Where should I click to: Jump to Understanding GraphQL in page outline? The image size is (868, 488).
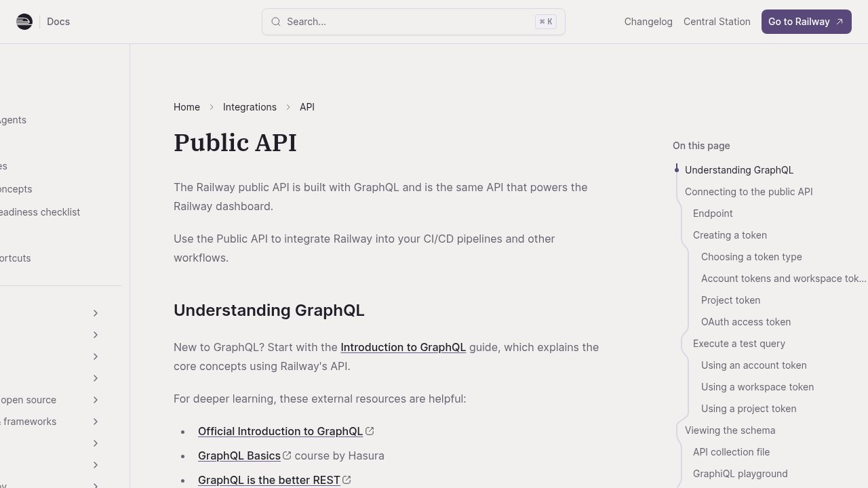739,170
